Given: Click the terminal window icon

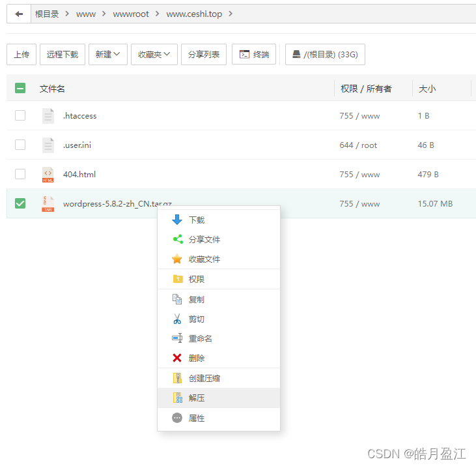Looking at the screenshot, I should point(244,54).
